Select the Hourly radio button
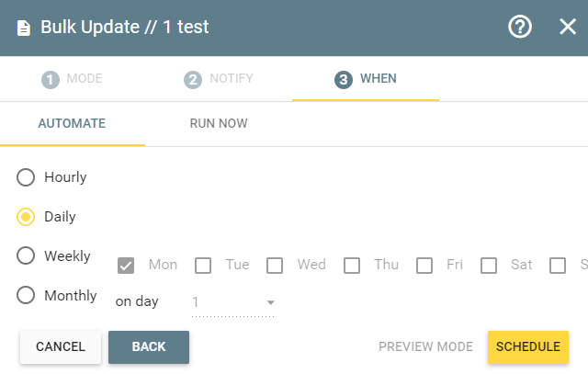This screenshot has height=374, width=588. tap(26, 177)
